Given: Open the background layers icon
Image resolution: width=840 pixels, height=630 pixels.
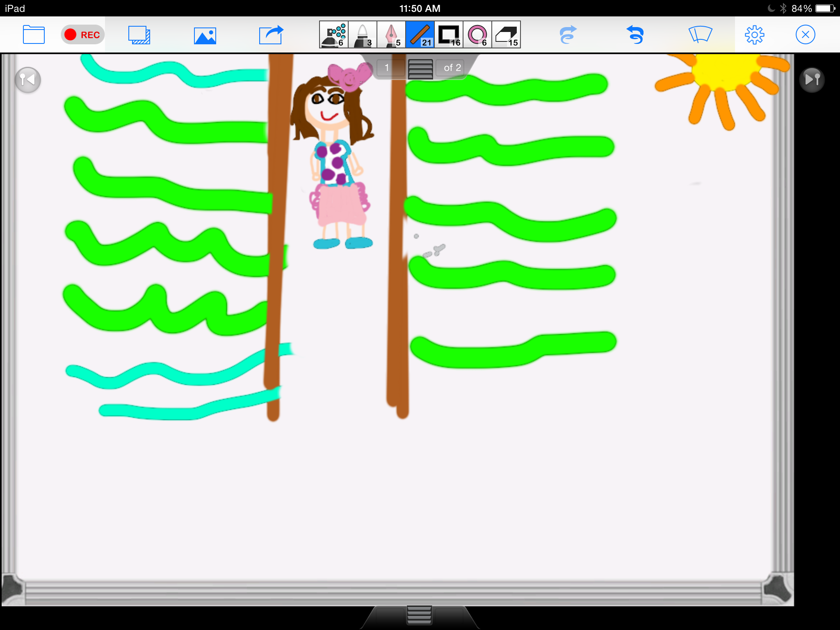Looking at the screenshot, I should (139, 35).
